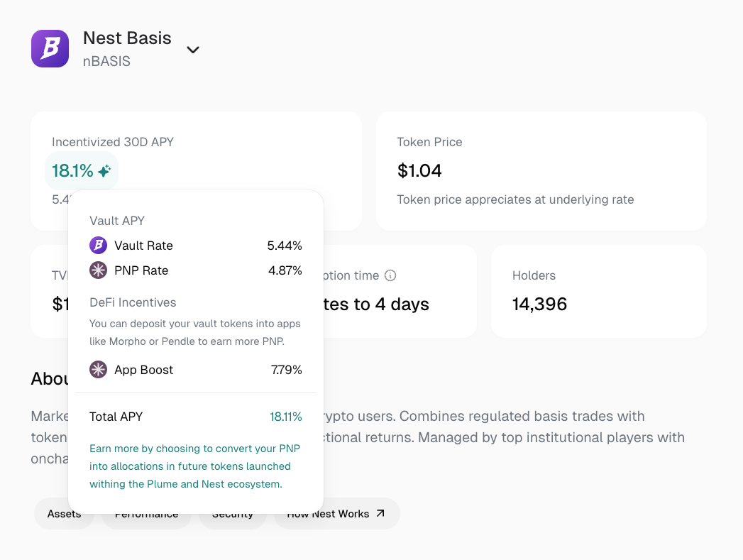Click the nBASIS ticker label
The width and height of the screenshot is (743, 560).
[x=106, y=62]
